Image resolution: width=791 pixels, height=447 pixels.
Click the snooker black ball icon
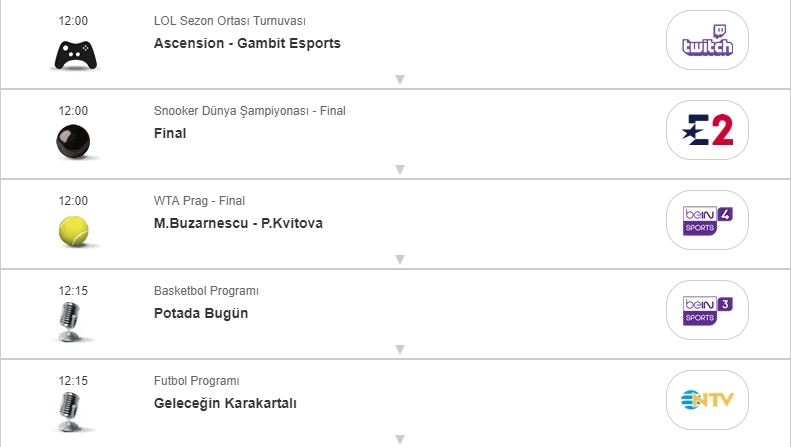point(74,143)
